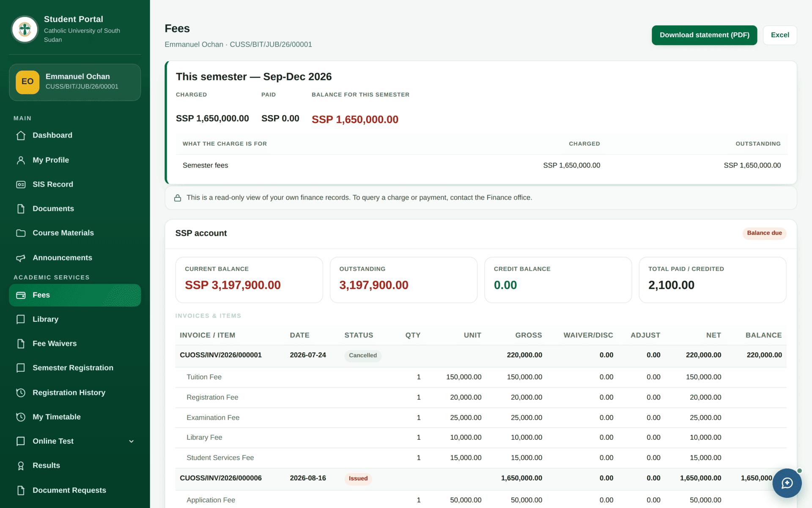Click the Registration Fee row label
This screenshot has height=508, width=812.
pyautogui.click(x=212, y=397)
